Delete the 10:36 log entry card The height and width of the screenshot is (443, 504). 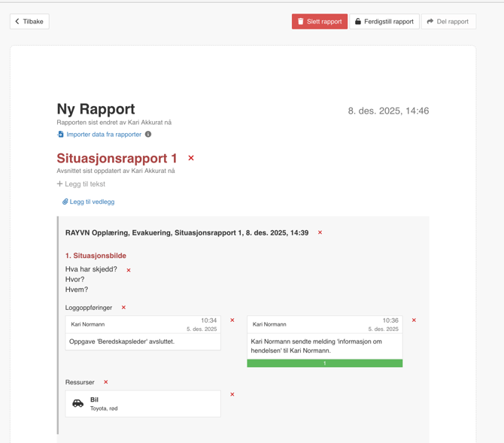414,320
